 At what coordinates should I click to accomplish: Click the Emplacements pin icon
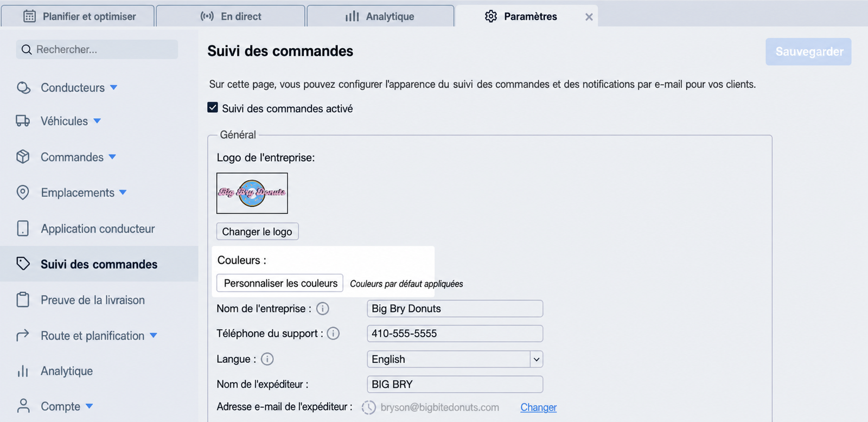(x=23, y=193)
